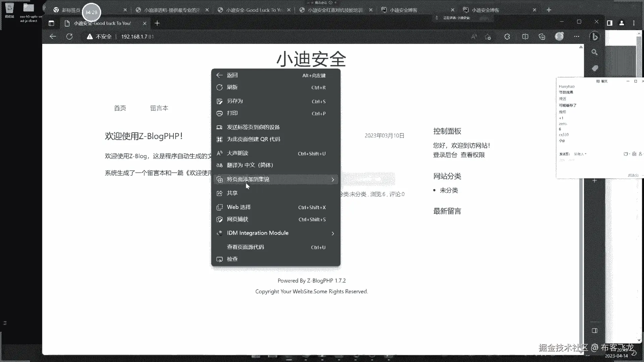Click the 登录后台 link
Image resolution: width=644 pixels, height=362 pixels.
point(445,155)
